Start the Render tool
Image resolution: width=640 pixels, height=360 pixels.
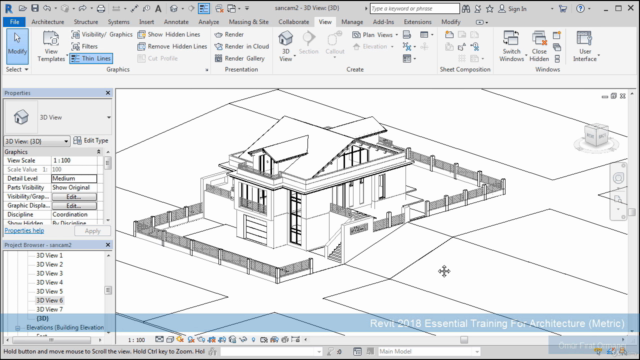point(229,34)
